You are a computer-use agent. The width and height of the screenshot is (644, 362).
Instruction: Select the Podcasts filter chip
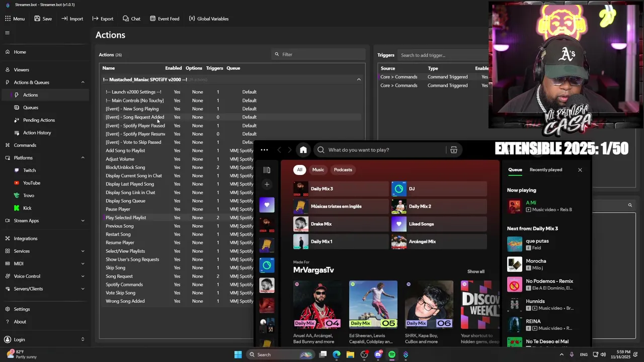point(343,169)
